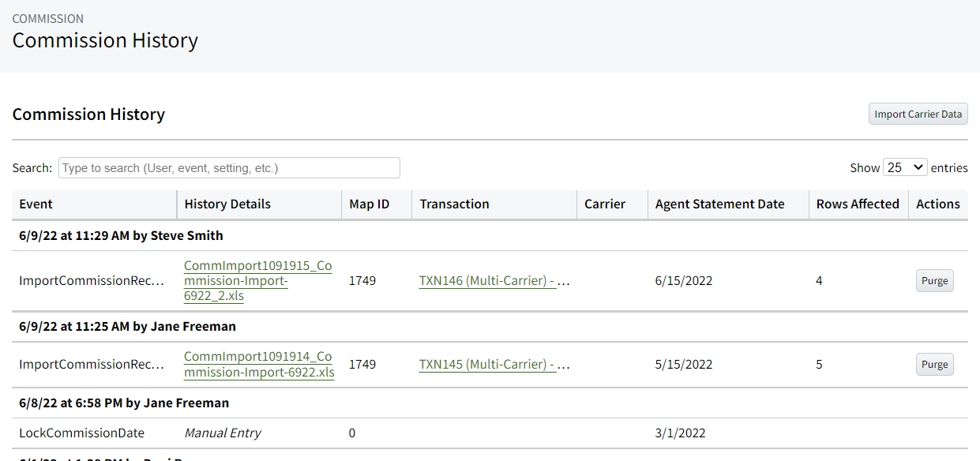The width and height of the screenshot is (980, 461).
Task: Sort the table by Event column
Action: point(36,204)
